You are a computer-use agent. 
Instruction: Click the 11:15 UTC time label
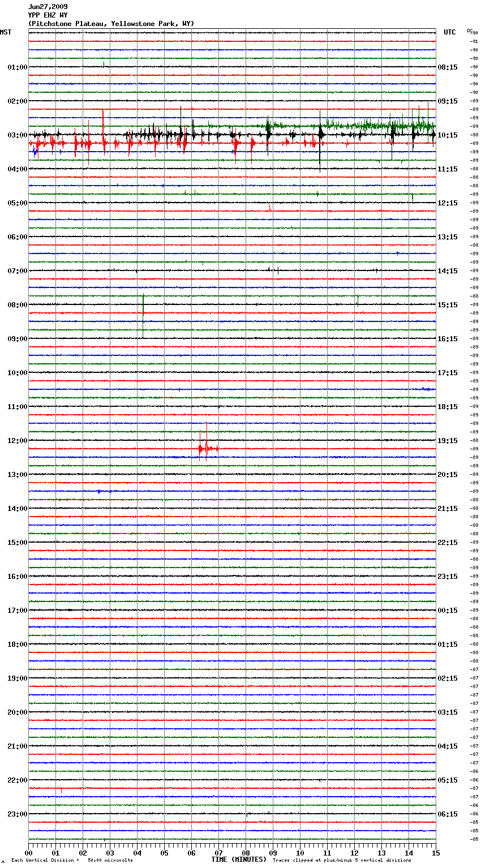tap(448, 169)
